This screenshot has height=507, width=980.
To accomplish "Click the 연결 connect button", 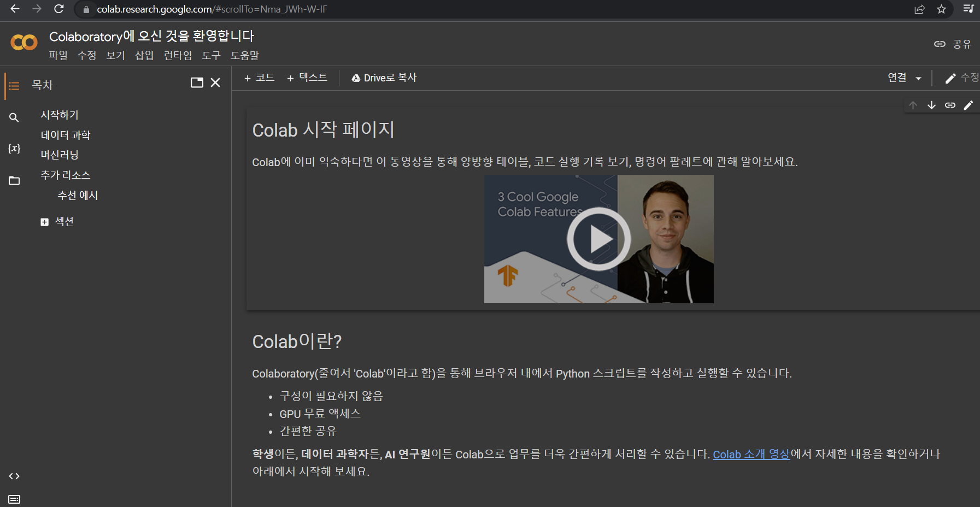I will (897, 78).
